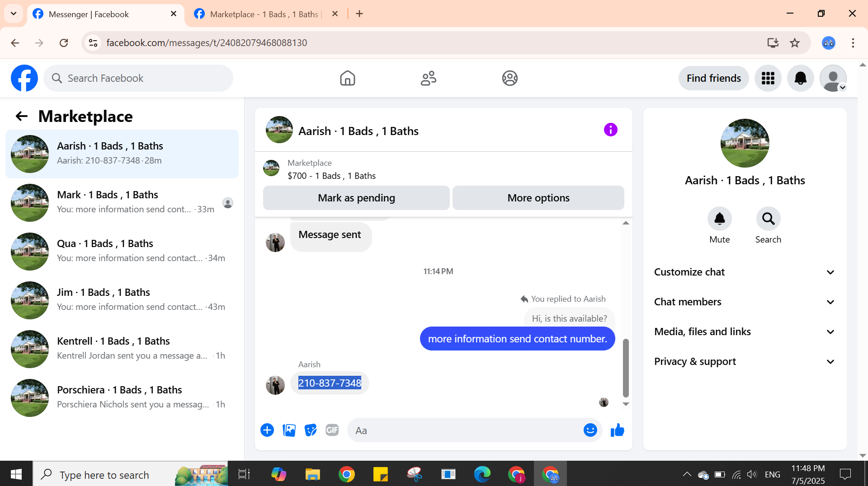The height and width of the screenshot is (486, 868).
Task: Open the Groups icon in top navigation
Action: [509, 78]
